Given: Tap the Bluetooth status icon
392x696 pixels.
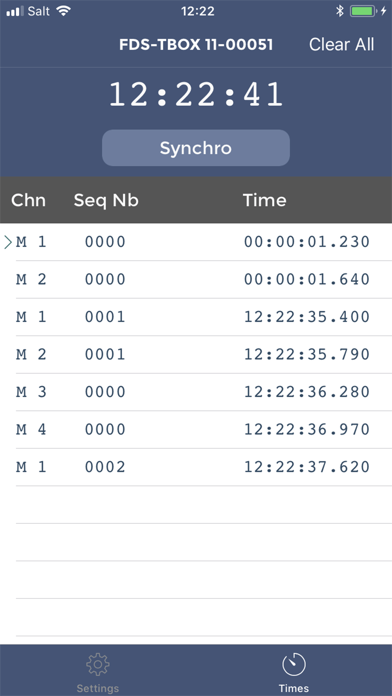Looking at the screenshot, I should pos(340,11).
